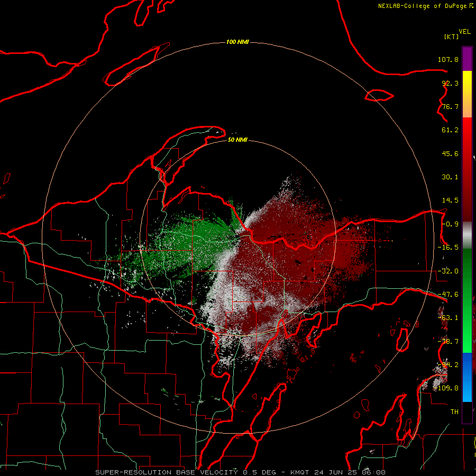
Task: Click the NEXLAB-College of DuPage title text
Action: [x=423, y=6]
